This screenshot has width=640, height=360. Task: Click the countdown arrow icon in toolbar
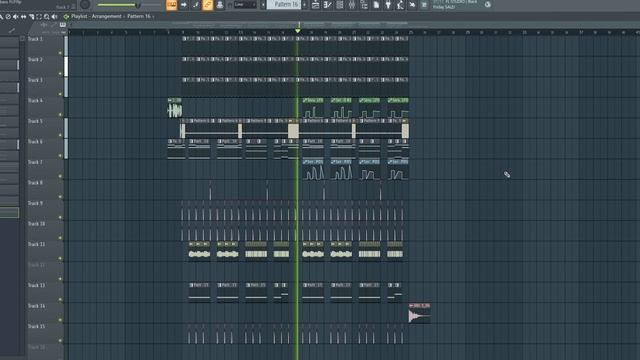(183, 5)
